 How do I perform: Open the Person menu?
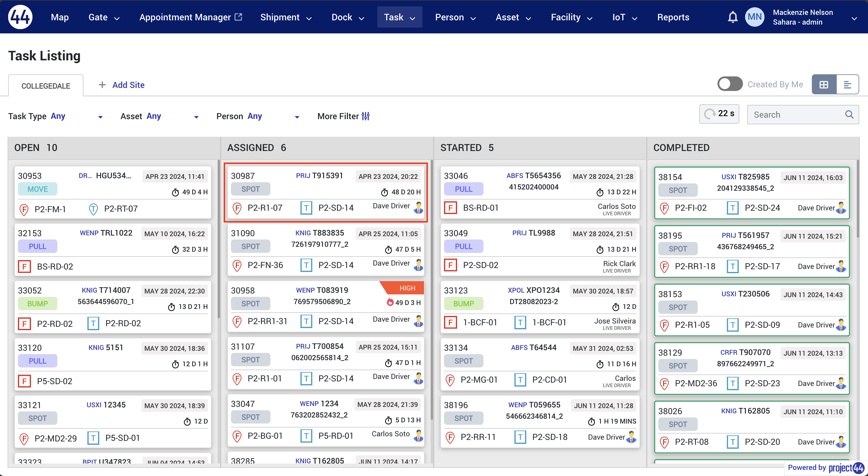tap(455, 17)
